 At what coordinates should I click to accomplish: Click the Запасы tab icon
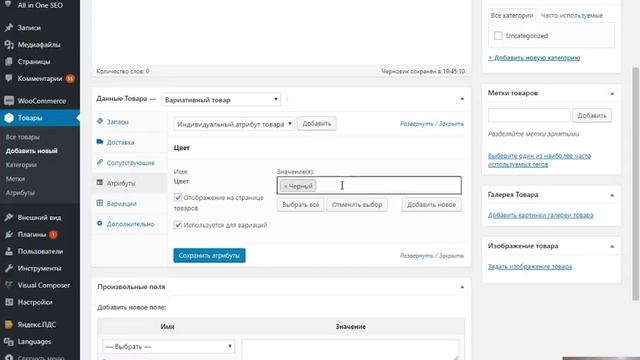coord(100,121)
